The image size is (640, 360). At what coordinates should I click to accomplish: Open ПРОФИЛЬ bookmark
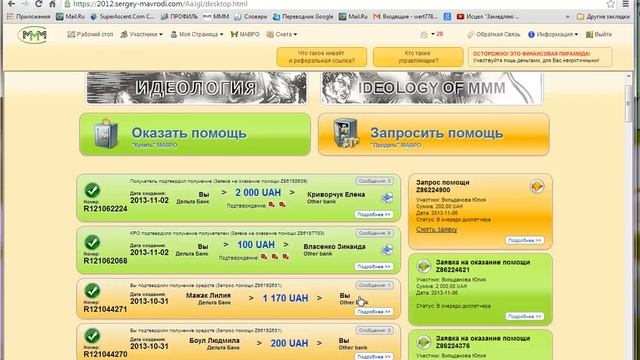179,17
